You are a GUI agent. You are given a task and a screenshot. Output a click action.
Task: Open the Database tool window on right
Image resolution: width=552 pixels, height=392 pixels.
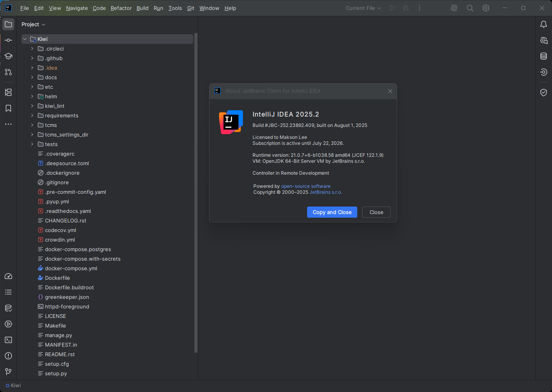coord(544,56)
